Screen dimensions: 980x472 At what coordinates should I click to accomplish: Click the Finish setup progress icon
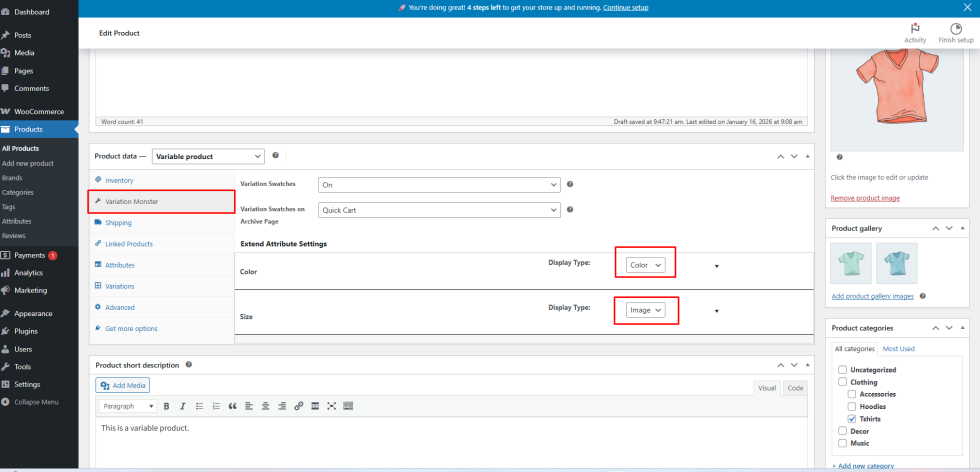click(956, 30)
